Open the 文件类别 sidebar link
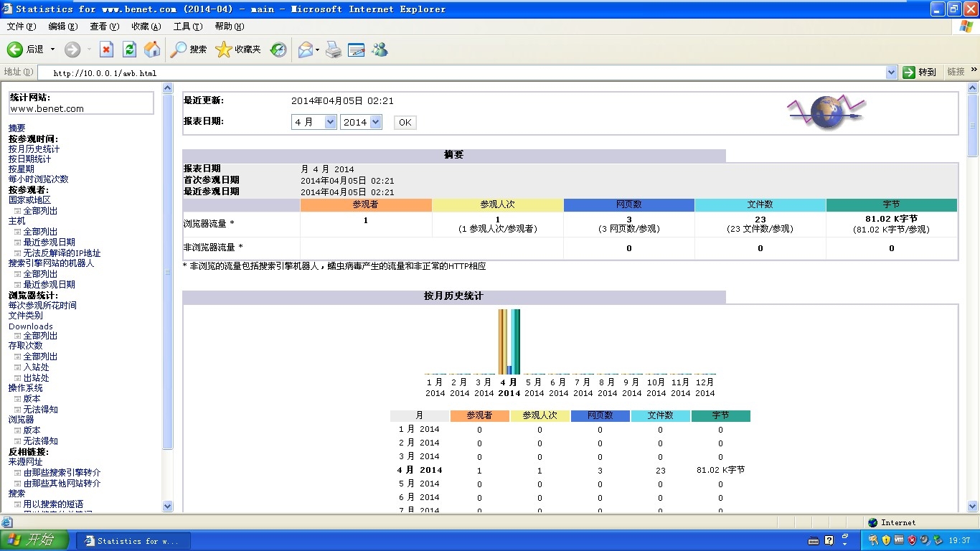 tap(26, 315)
